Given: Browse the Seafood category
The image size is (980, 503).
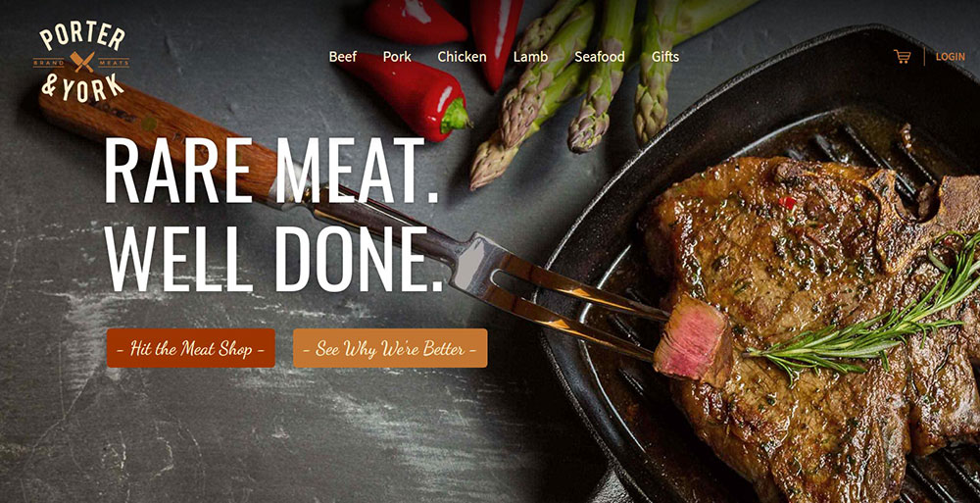Looking at the screenshot, I should click(x=600, y=57).
